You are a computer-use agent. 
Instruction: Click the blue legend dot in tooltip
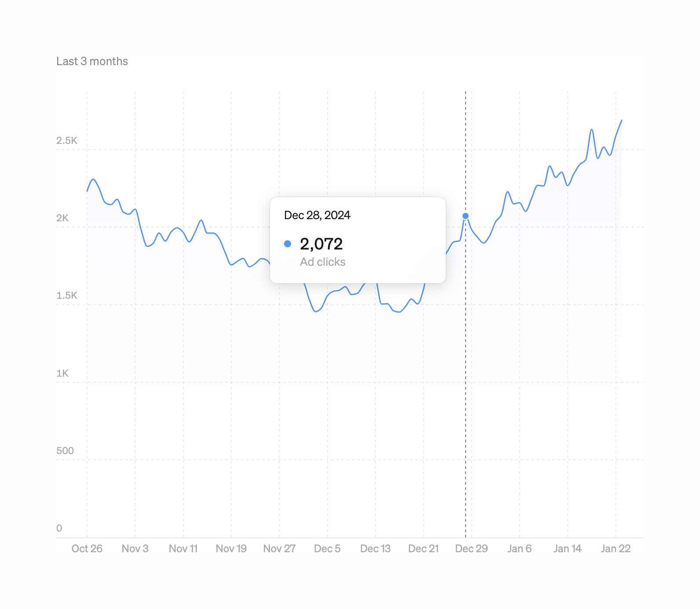[x=288, y=244]
